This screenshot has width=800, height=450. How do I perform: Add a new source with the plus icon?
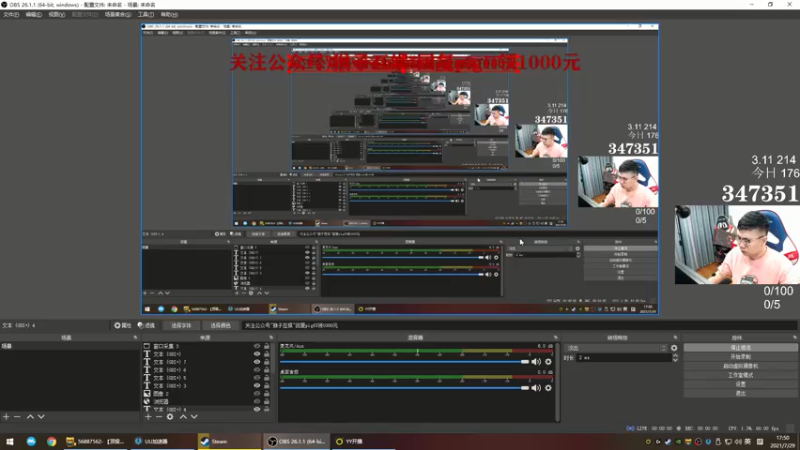coord(148,417)
